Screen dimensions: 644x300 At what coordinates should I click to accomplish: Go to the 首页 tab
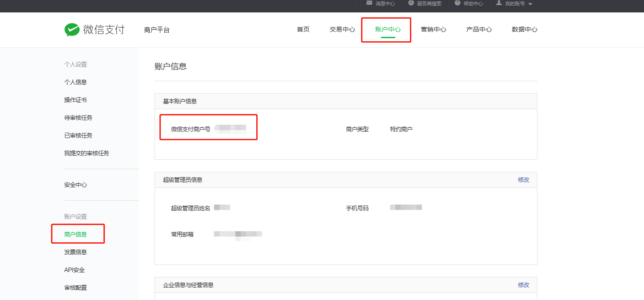303,30
